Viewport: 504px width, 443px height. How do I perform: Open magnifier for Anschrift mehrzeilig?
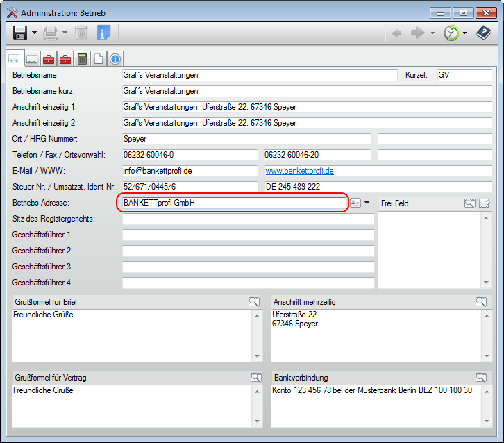pos(480,302)
